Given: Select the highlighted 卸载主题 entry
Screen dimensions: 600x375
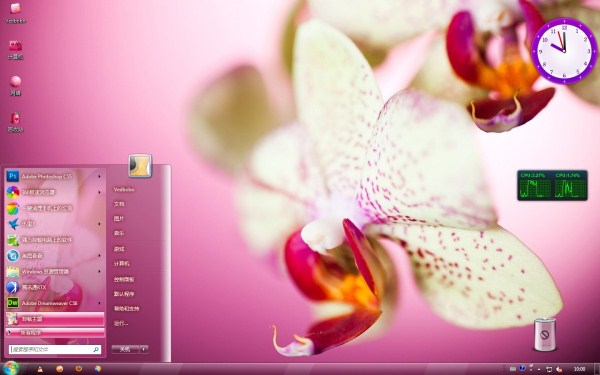Looking at the screenshot, I should [55, 319].
